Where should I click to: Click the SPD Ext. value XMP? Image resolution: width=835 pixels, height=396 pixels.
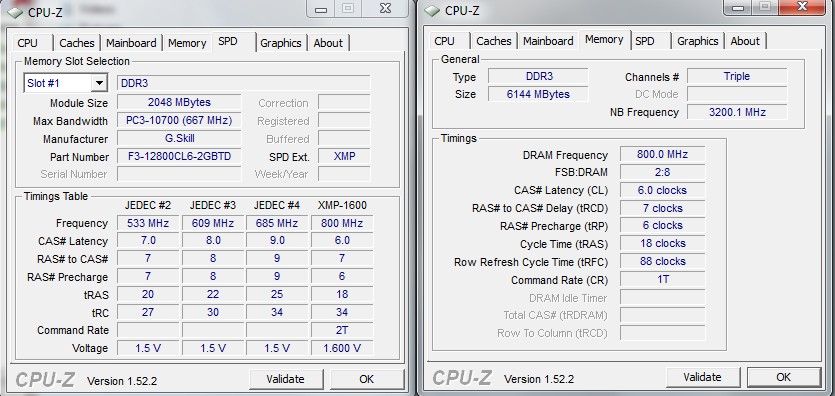click(x=344, y=156)
